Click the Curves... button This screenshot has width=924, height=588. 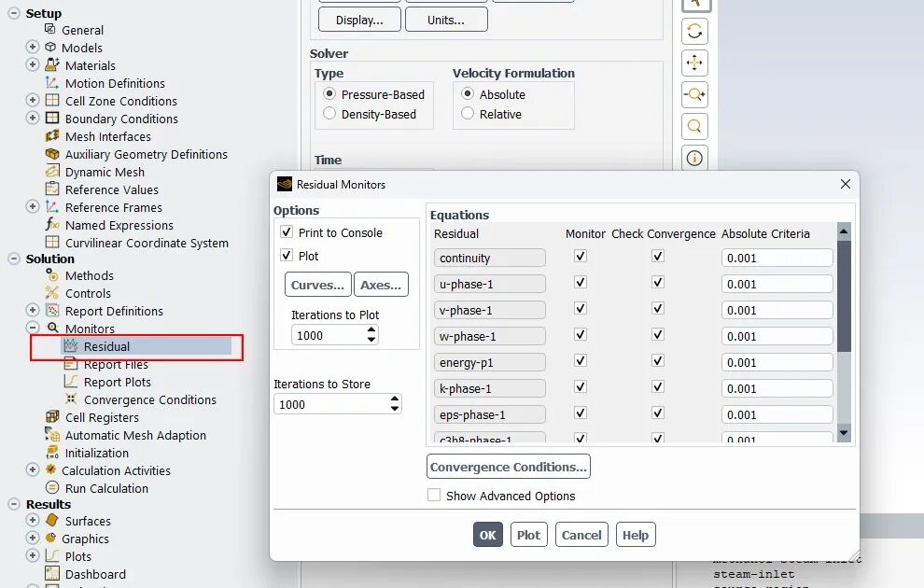pyautogui.click(x=317, y=285)
